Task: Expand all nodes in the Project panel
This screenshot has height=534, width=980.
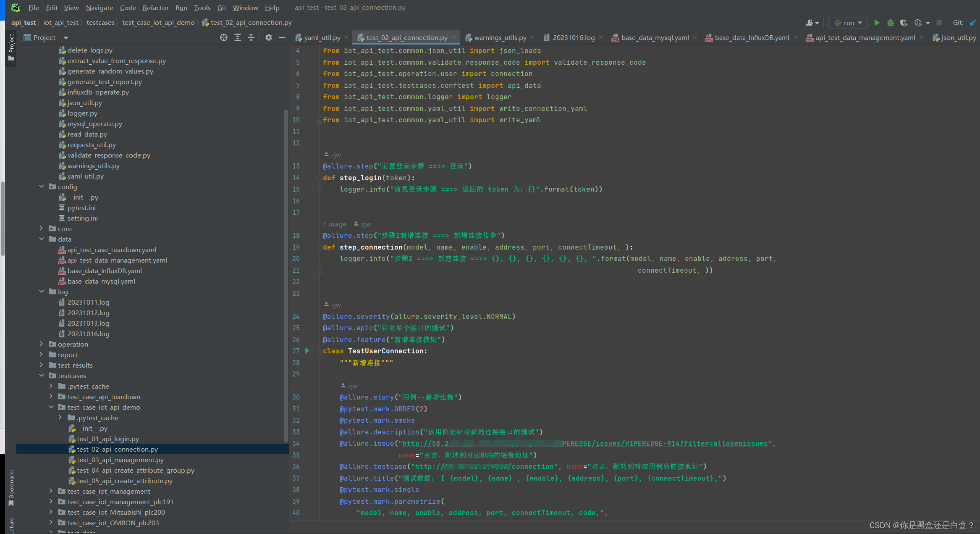Action: pos(238,37)
